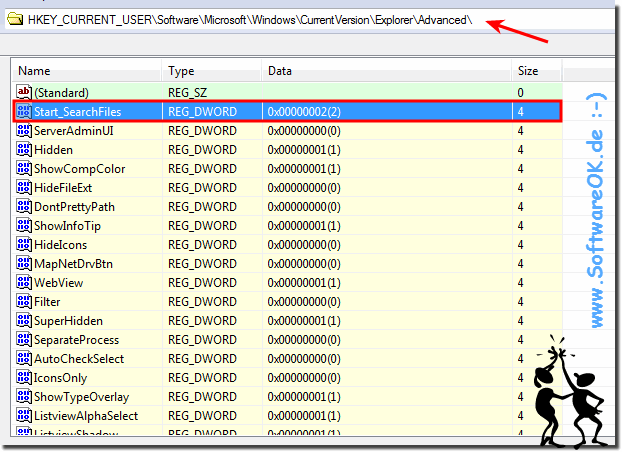Viewport: 622px width, 452px height.
Task: Click DWORD icon beside DontPrettyPath
Action: (24, 207)
